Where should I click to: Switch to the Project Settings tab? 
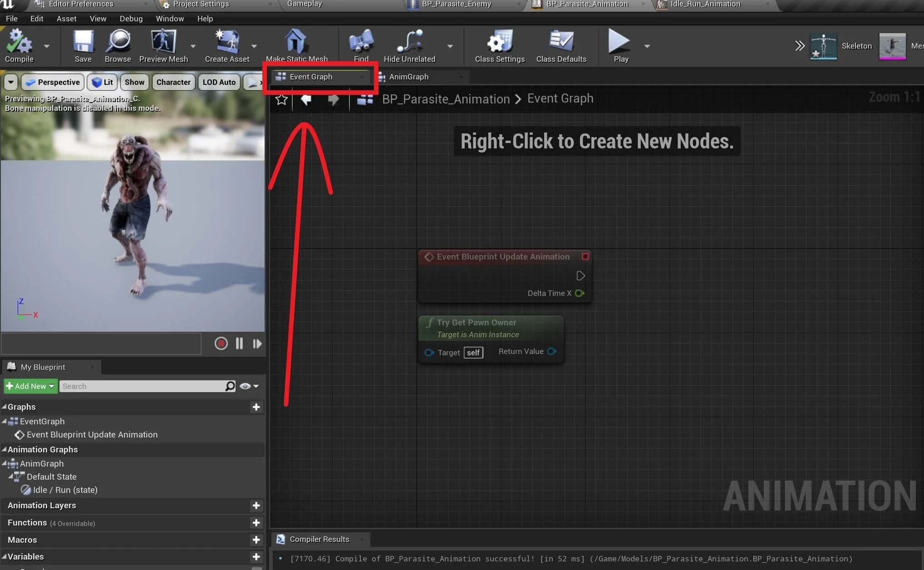(x=201, y=5)
